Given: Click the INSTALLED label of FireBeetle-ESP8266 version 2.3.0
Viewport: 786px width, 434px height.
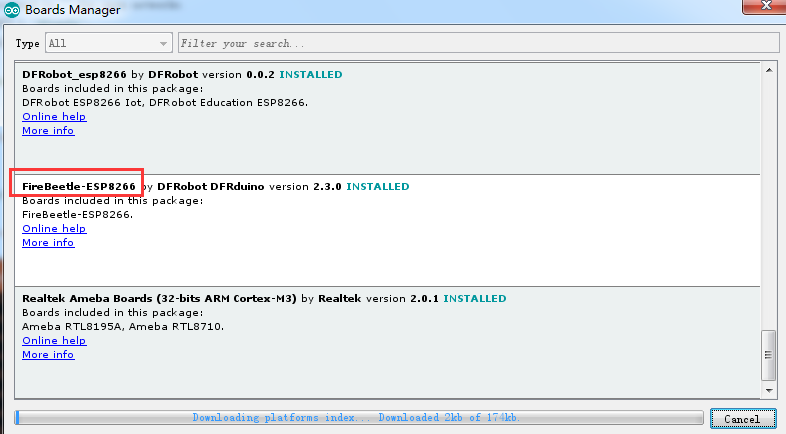Looking at the screenshot, I should 378,186.
